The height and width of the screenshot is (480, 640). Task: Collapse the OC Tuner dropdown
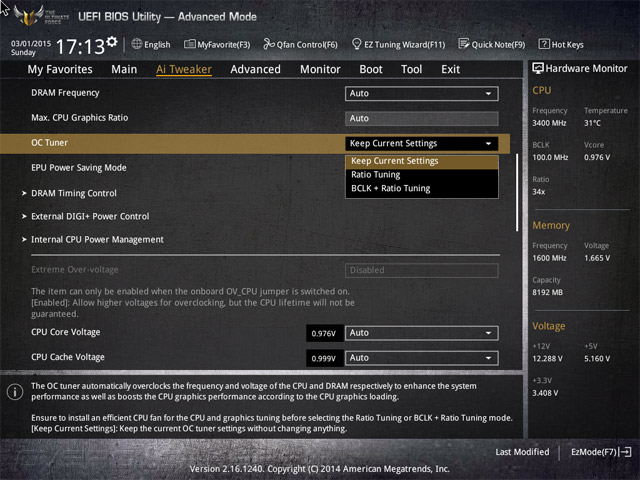422,144
